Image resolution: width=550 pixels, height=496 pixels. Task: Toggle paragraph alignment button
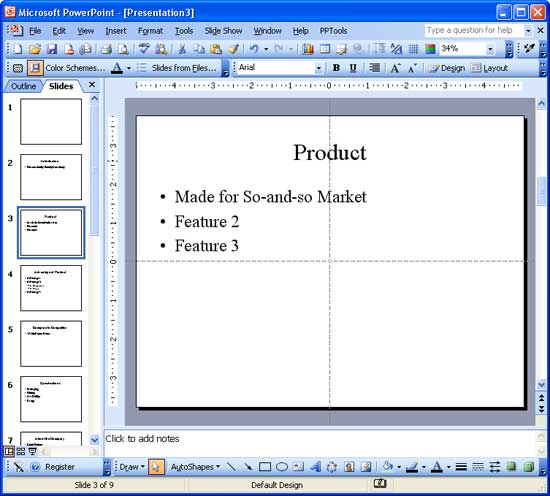(x=375, y=68)
